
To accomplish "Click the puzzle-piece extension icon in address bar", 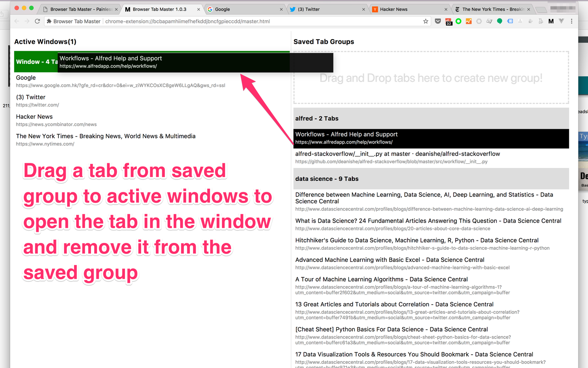I will (x=49, y=21).
